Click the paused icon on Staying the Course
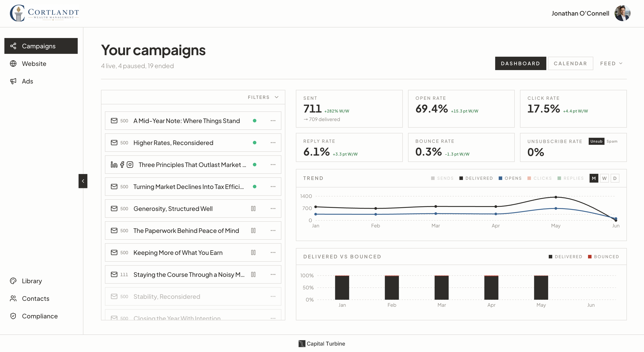This screenshot has height=352, width=644. pos(253,274)
